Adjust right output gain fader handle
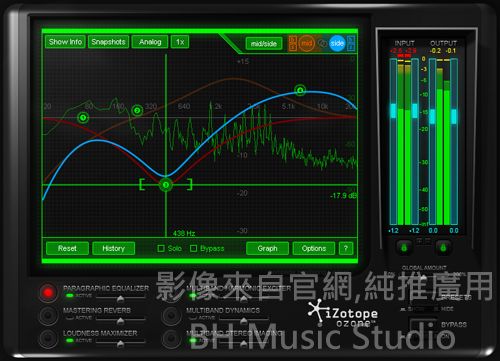The image size is (500, 361). pyautogui.click(x=454, y=117)
